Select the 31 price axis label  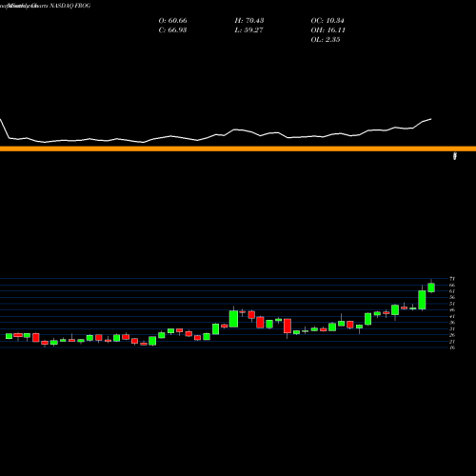pos(452,328)
